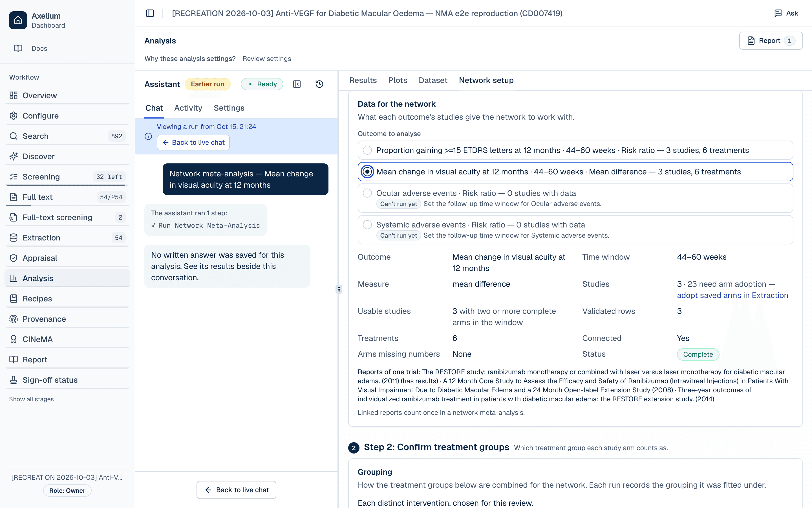This screenshot has height=508, width=812.
Task: Click the Axelium home logo icon
Action: tap(18, 20)
